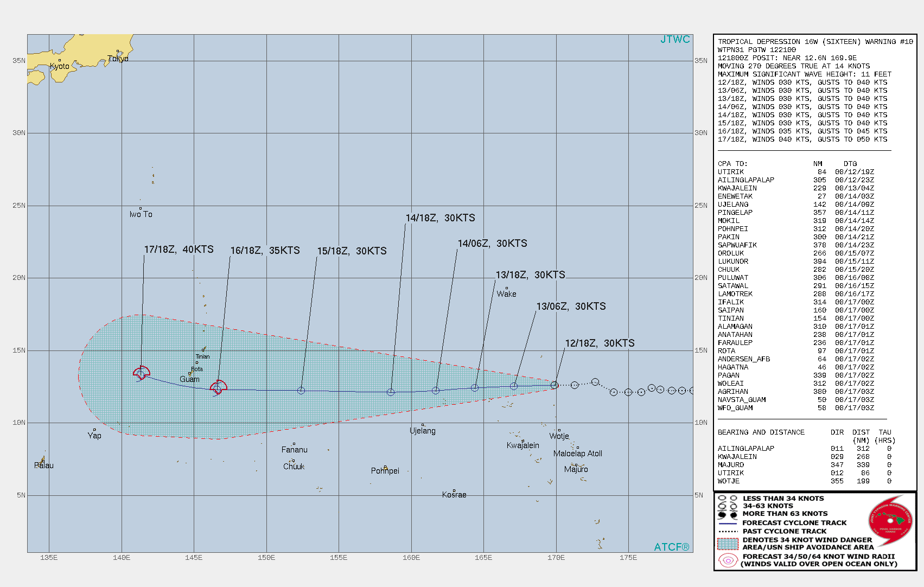The height and width of the screenshot is (587, 924).
Task: Click the WFO_GUAM row in the CPA table
Action: (796, 408)
